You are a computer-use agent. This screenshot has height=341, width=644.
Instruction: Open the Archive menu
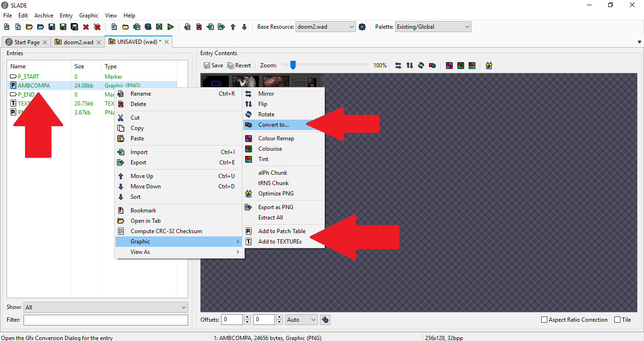pos(44,16)
